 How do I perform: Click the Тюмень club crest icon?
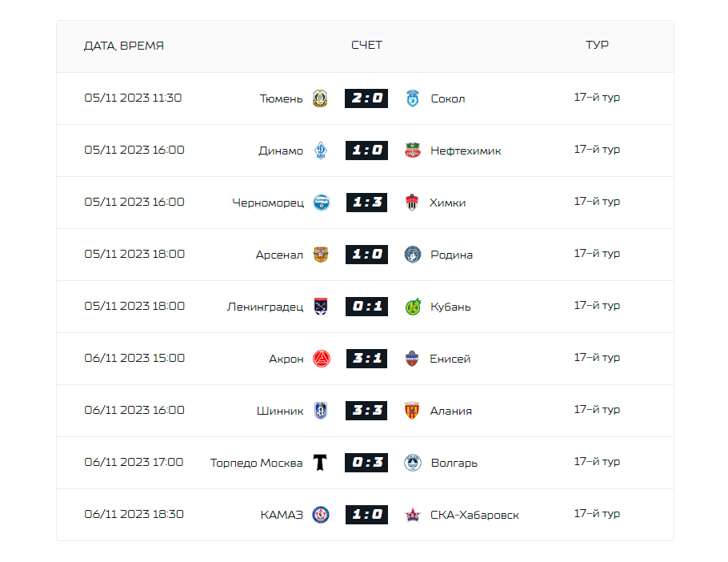coord(320,98)
